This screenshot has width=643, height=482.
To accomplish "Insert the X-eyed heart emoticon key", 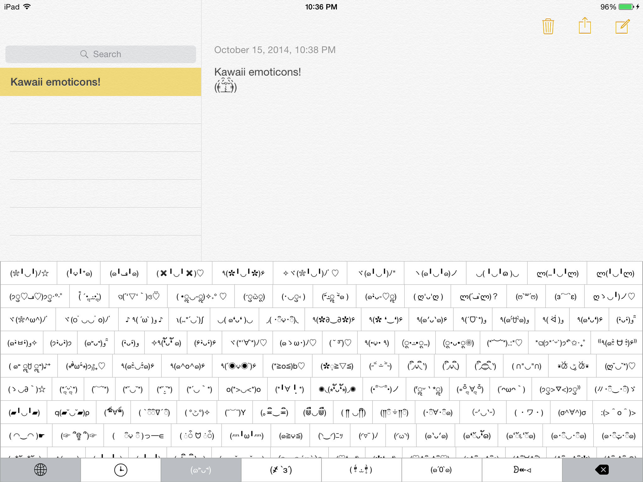I will click(x=180, y=273).
